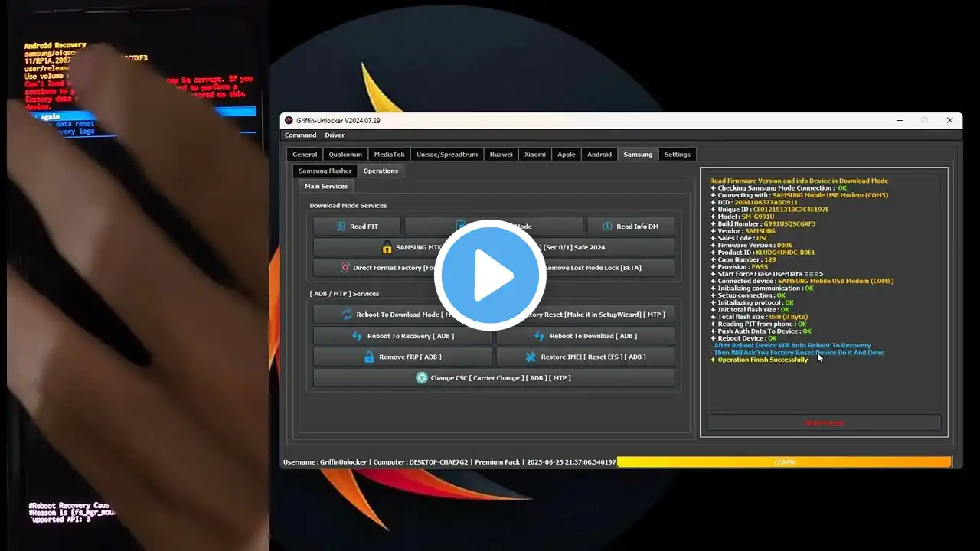Click the 'Reboot Device : OK' log line
This screenshot has height=551, width=980.
tap(743, 338)
